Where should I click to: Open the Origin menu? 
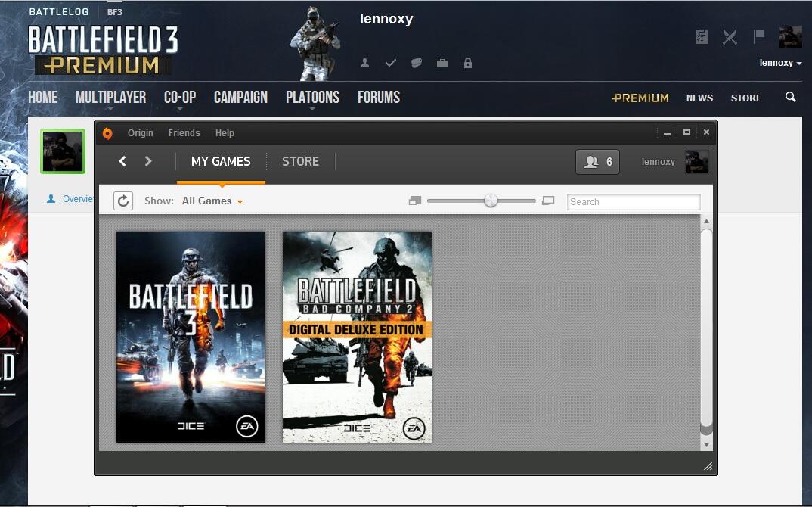click(141, 132)
